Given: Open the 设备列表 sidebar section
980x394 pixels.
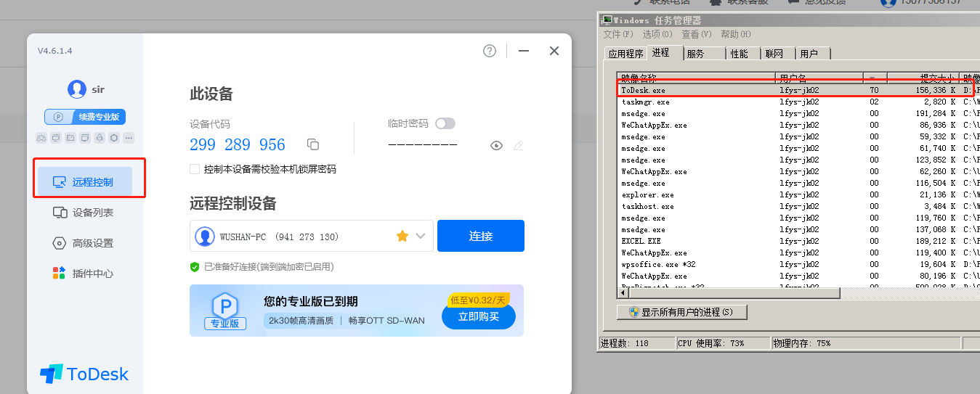Looking at the screenshot, I should coord(85,213).
